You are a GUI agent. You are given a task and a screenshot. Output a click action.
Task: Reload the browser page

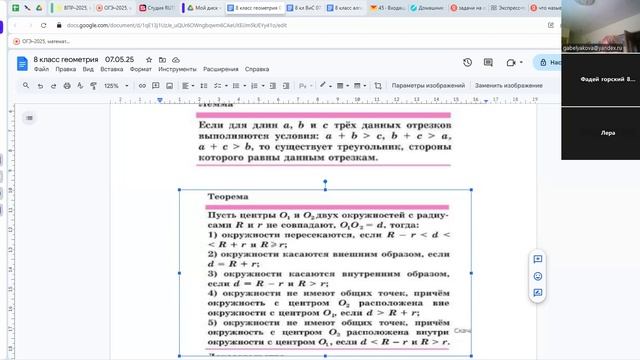(43, 25)
